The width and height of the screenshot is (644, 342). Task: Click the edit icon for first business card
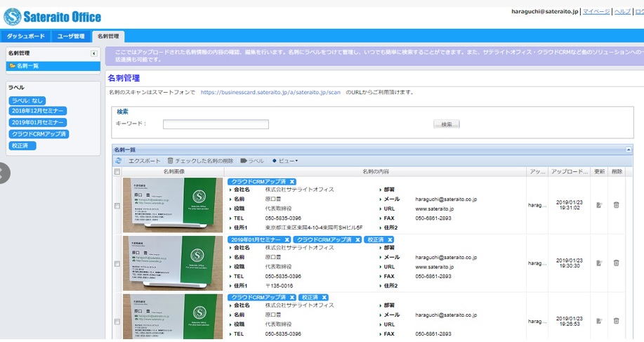tap(599, 205)
